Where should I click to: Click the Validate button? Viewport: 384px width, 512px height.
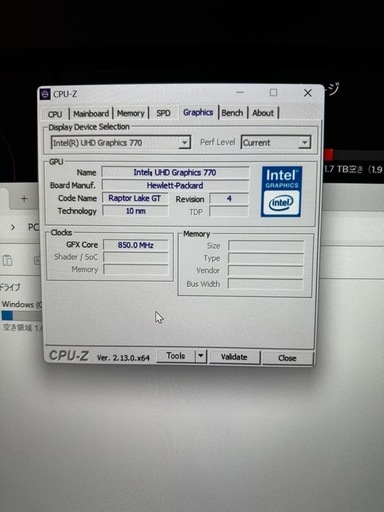point(234,357)
